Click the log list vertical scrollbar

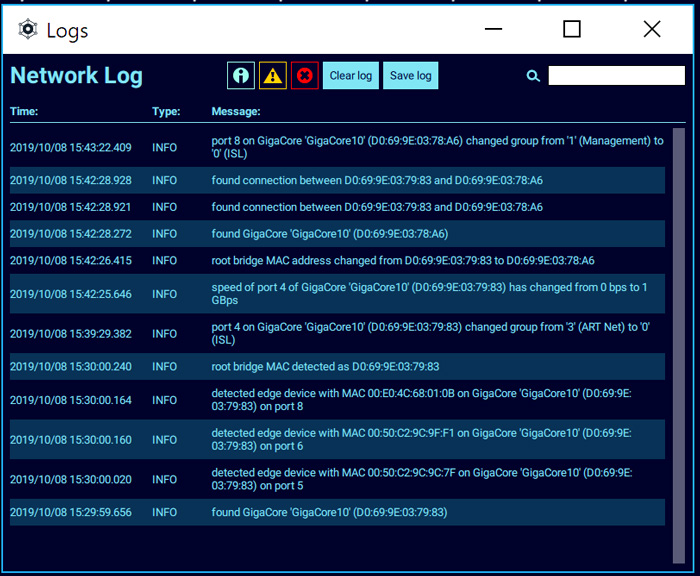click(679, 346)
